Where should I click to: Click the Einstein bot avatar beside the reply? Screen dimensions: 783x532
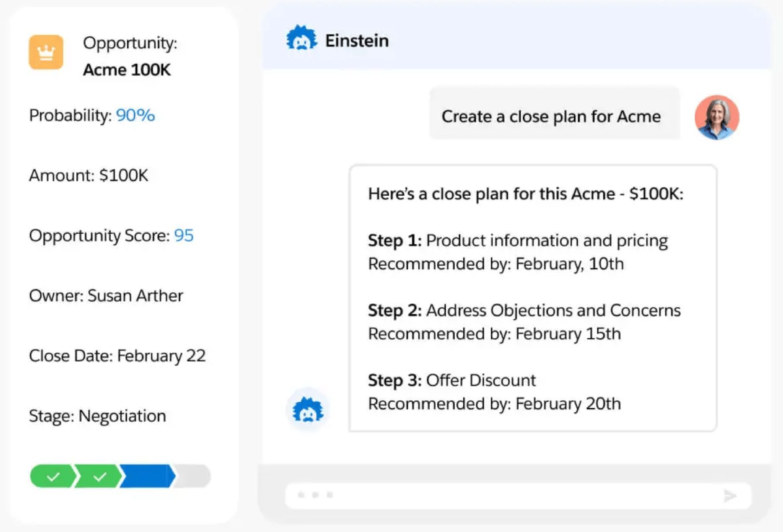[x=308, y=410]
